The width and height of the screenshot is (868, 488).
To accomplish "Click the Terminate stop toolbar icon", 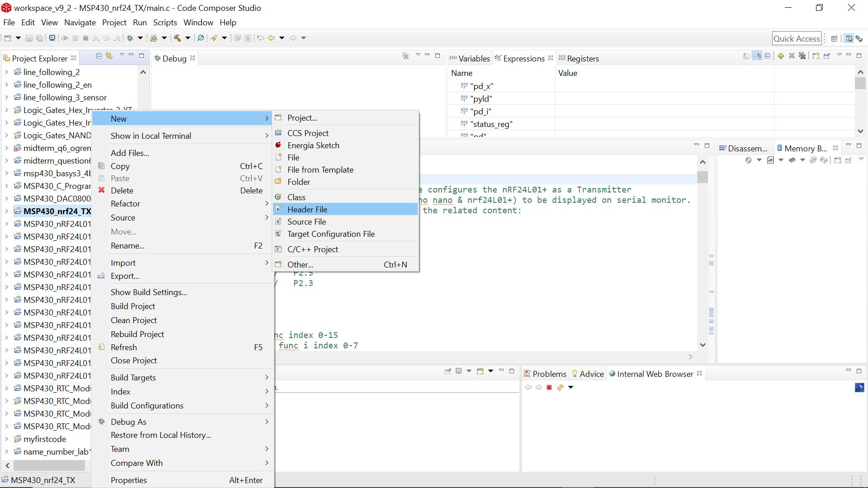I will [x=85, y=38].
